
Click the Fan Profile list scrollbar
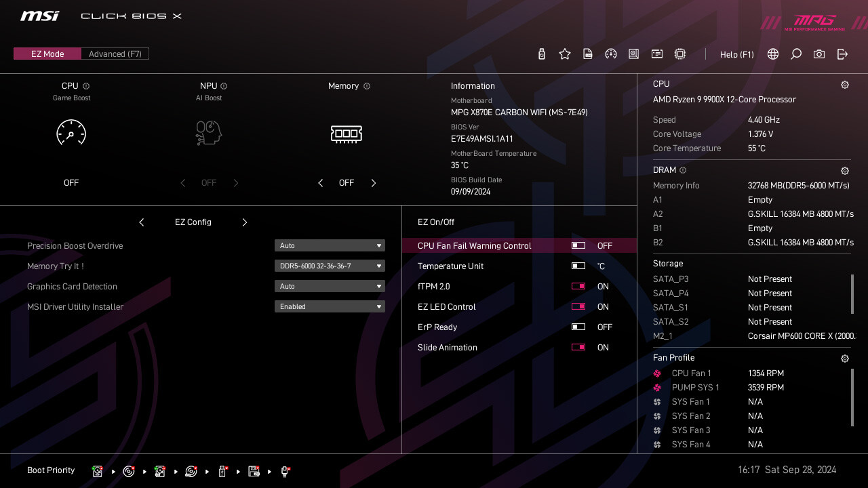852,397
